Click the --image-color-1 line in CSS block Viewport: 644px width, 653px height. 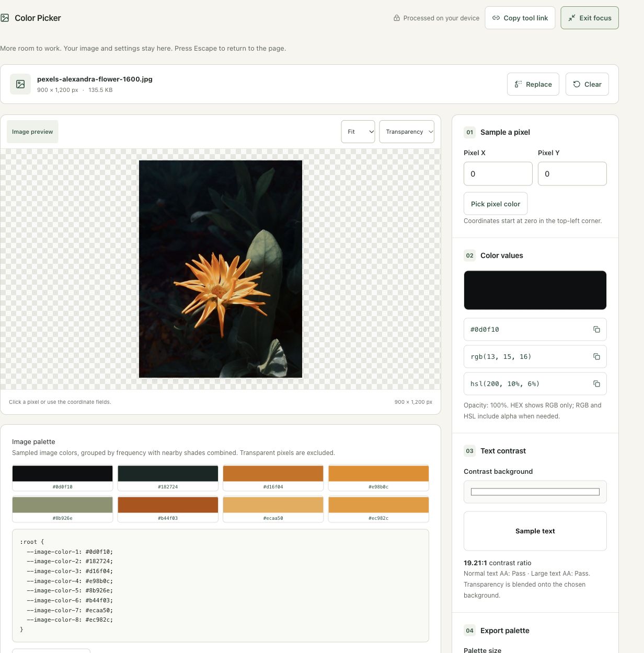(x=70, y=552)
